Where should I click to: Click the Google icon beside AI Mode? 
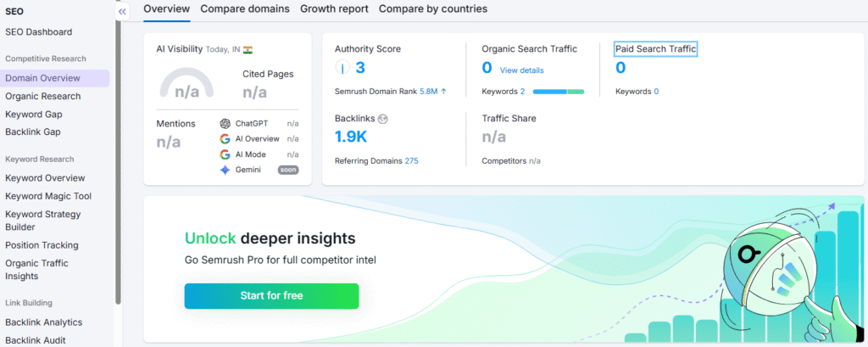(225, 154)
